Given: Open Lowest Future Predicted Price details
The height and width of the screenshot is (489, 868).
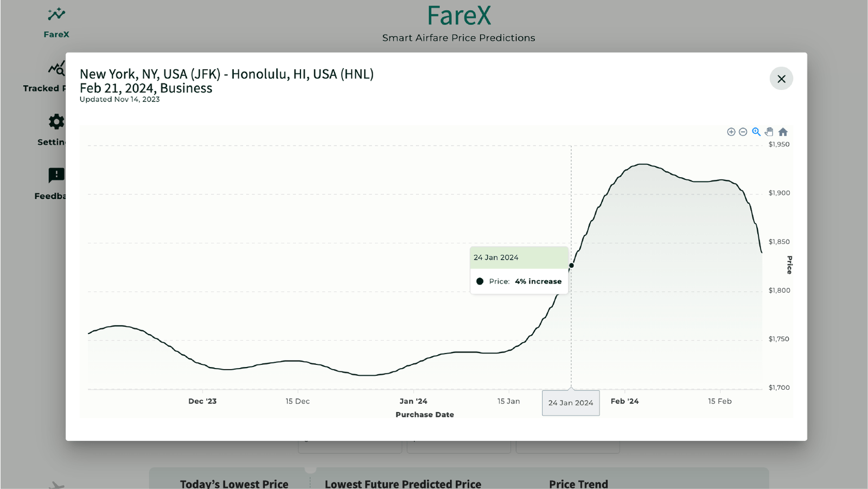Looking at the screenshot, I should point(403,484).
